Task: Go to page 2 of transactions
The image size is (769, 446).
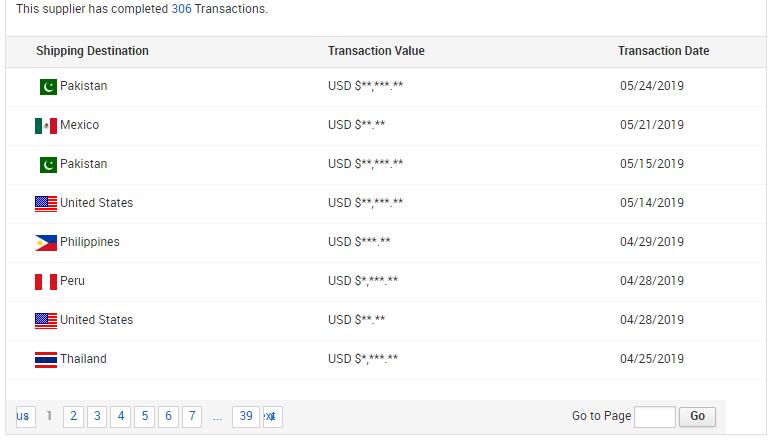Action: [x=73, y=416]
